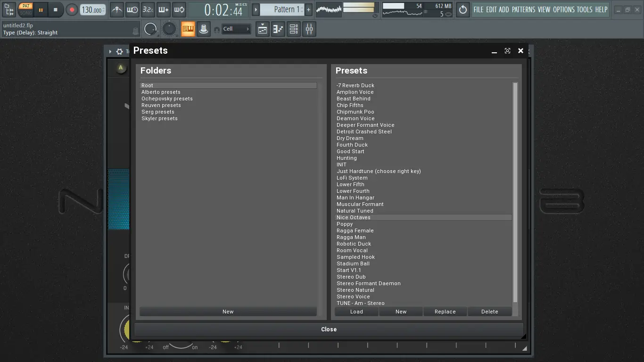Open the ADD menu
This screenshot has width=644, height=362.
pyautogui.click(x=504, y=9)
